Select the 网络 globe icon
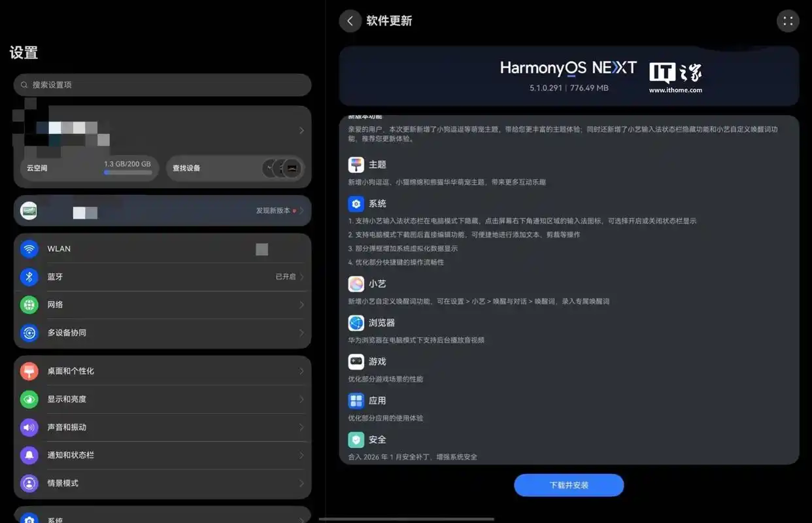The image size is (812, 523). point(29,305)
